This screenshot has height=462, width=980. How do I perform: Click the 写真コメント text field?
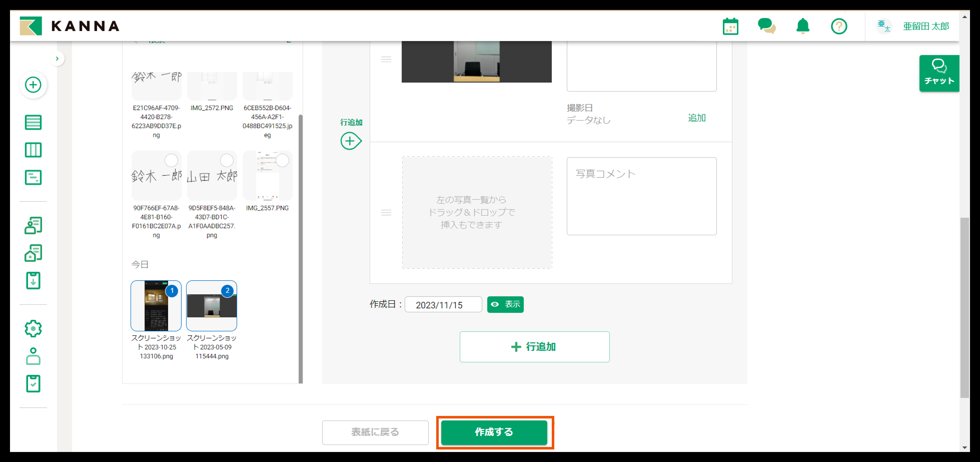pyautogui.click(x=641, y=196)
